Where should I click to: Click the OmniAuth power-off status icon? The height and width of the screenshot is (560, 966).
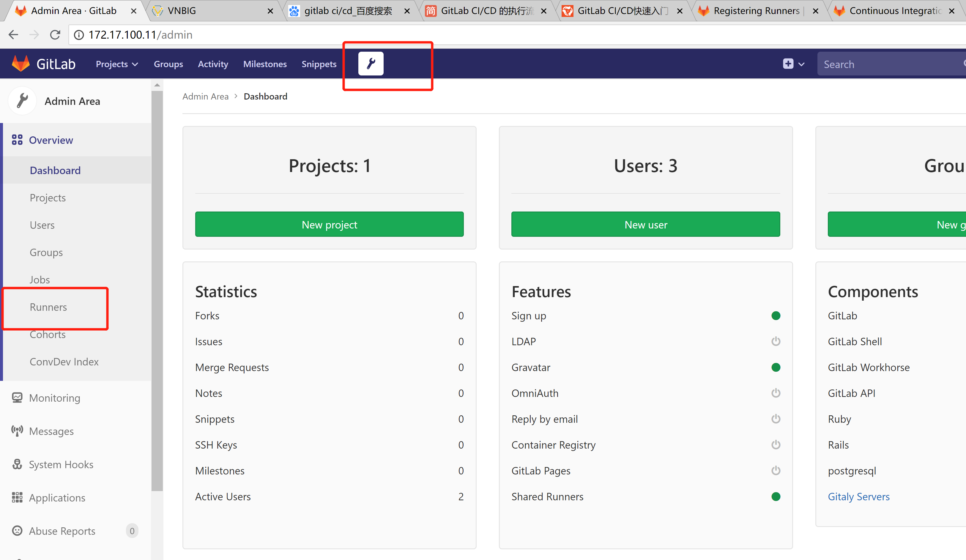tap(776, 393)
